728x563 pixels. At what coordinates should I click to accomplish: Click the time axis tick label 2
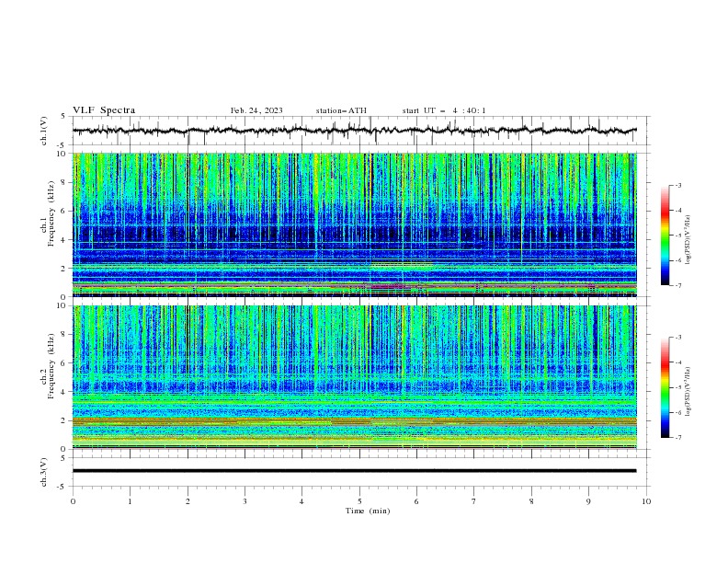[x=188, y=501]
